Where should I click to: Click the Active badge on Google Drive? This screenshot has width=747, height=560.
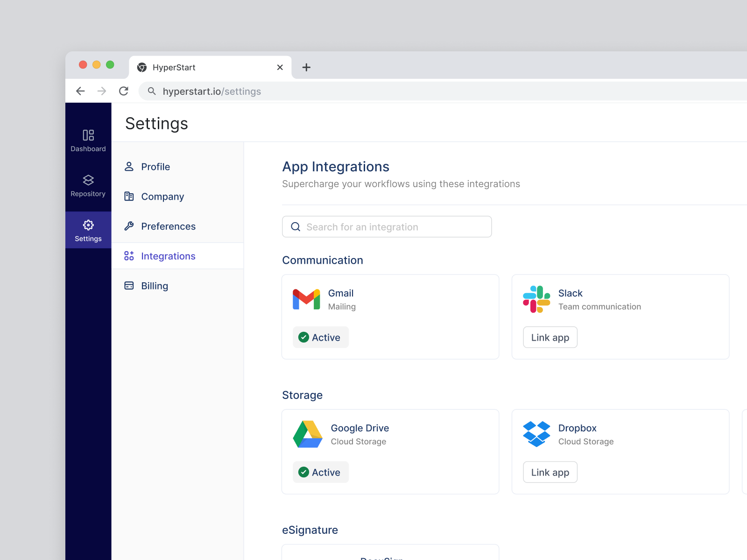(x=320, y=472)
